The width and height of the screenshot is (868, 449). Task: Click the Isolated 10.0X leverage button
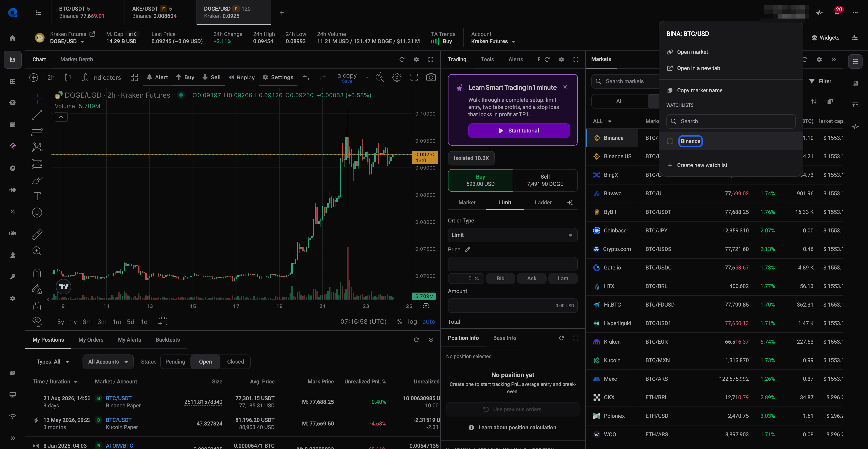click(x=471, y=158)
